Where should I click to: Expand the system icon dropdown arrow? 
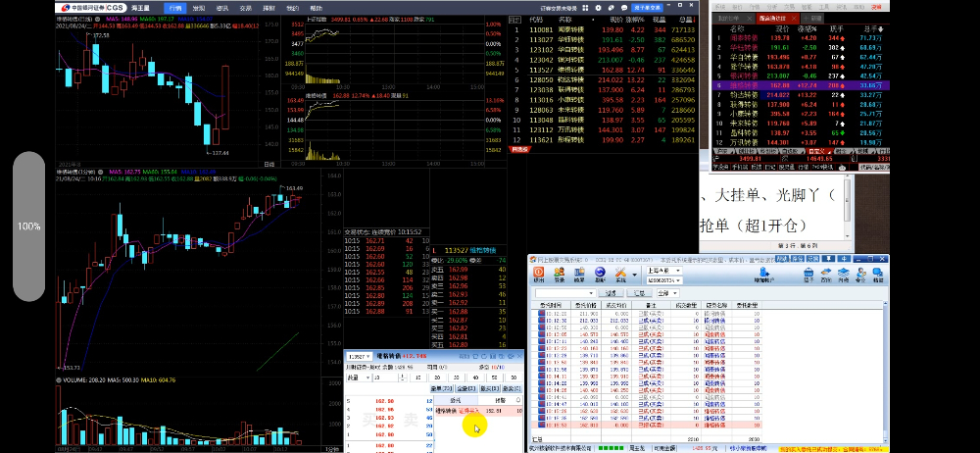[634, 275]
